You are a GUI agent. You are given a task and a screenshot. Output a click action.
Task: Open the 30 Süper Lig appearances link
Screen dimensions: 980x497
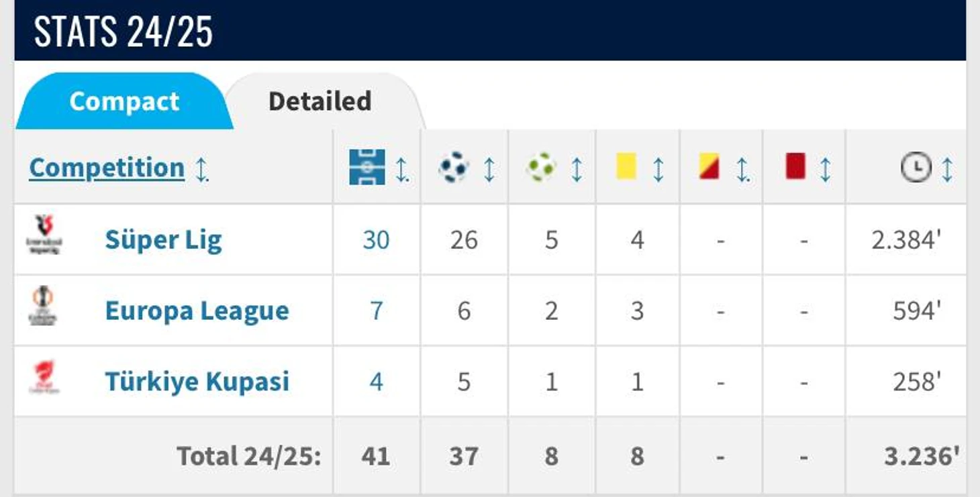pos(376,239)
